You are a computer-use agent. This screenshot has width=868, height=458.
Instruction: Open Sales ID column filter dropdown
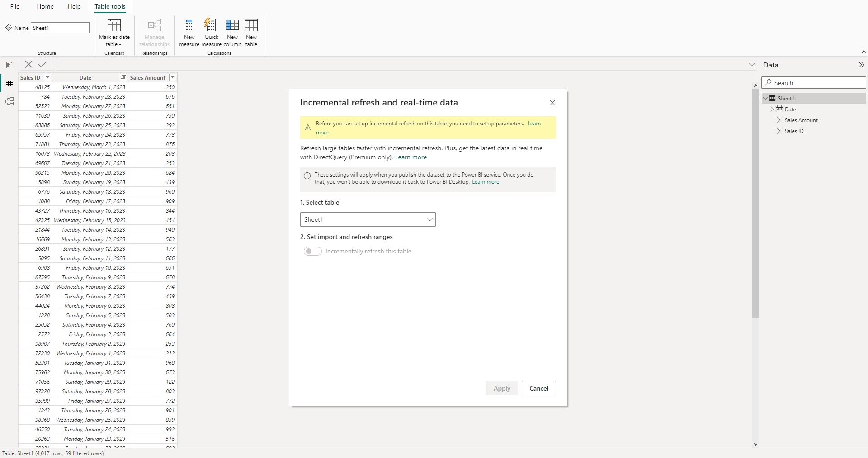coord(47,77)
